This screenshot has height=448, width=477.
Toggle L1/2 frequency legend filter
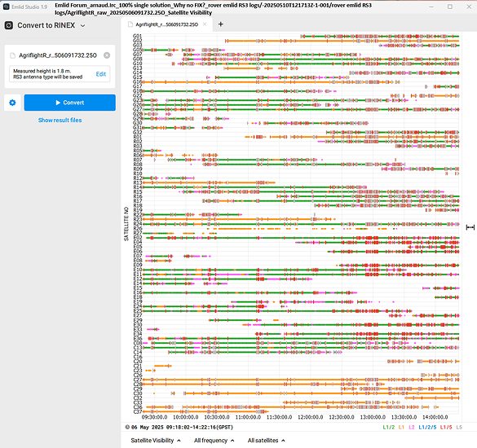pyautogui.click(x=388, y=427)
